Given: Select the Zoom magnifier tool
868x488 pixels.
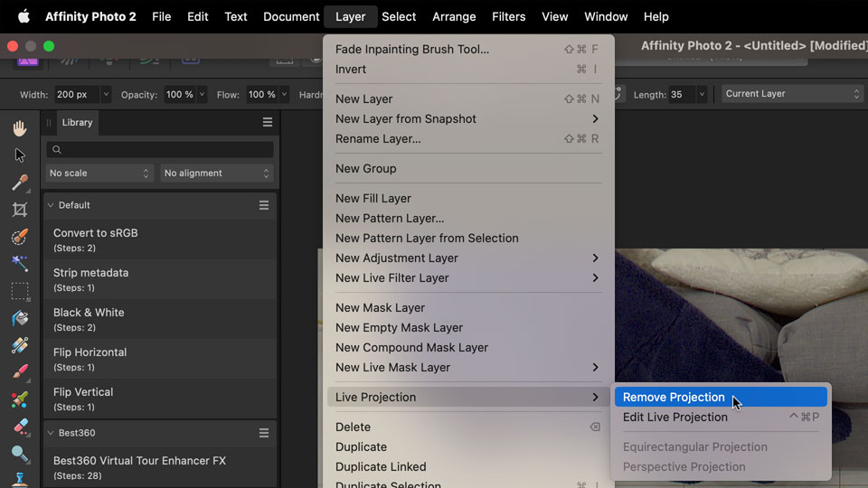Looking at the screenshot, I should [x=20, y=454].
